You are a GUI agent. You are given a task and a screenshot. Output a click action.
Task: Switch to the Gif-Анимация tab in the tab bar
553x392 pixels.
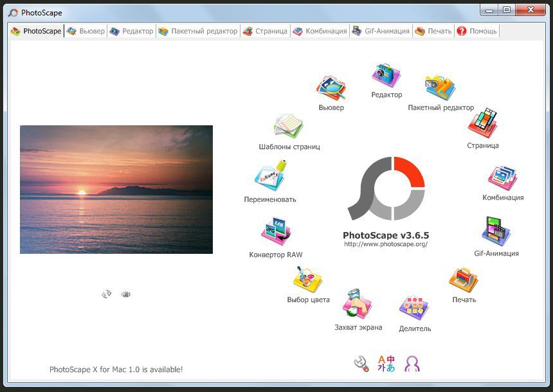click(x=381, y=31)
